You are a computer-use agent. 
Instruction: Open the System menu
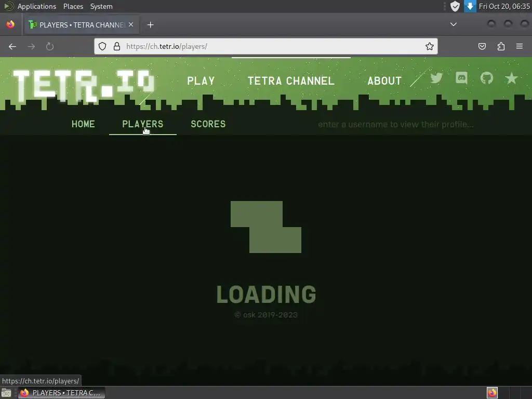[x=101, y=6]
